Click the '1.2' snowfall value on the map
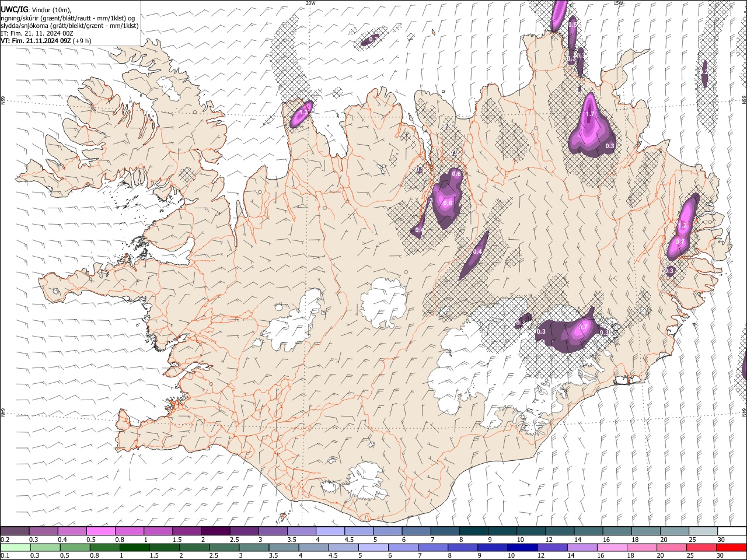Screen dimensions: 747x560 tap(682, 225)
